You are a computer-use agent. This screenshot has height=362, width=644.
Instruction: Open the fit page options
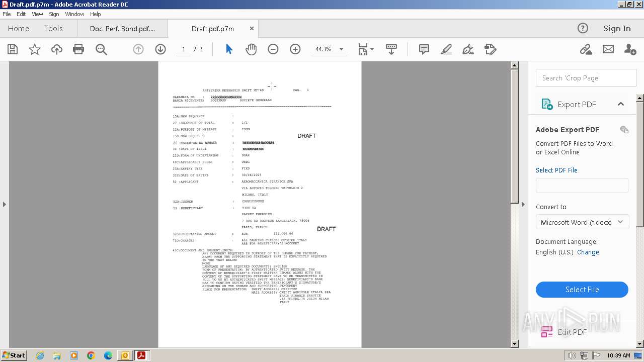tap(366, 49)
